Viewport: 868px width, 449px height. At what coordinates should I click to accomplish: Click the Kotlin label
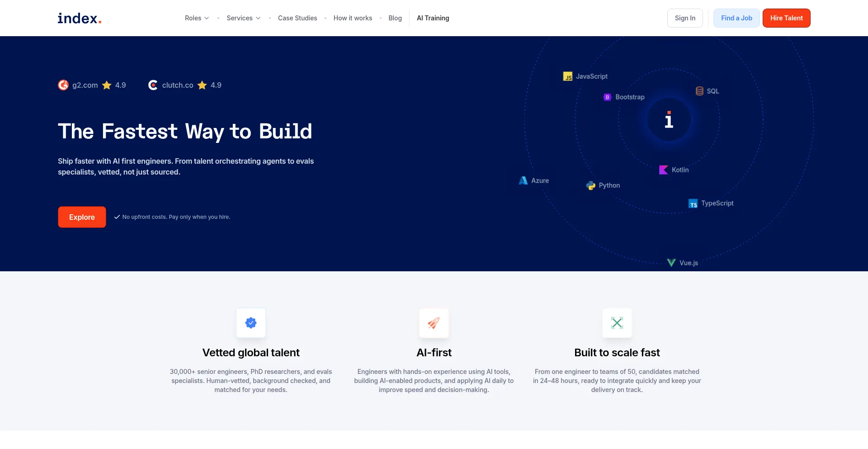[680, 170]
